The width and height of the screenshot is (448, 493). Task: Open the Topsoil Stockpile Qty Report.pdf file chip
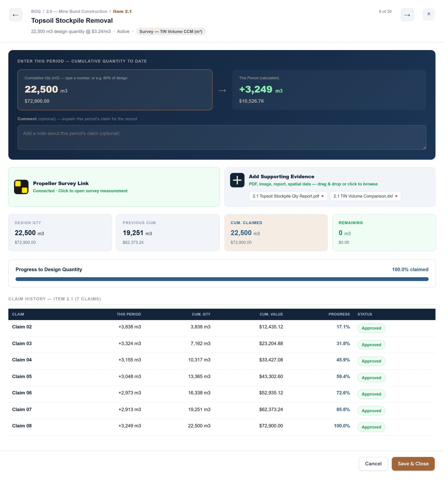click(286, 196)
